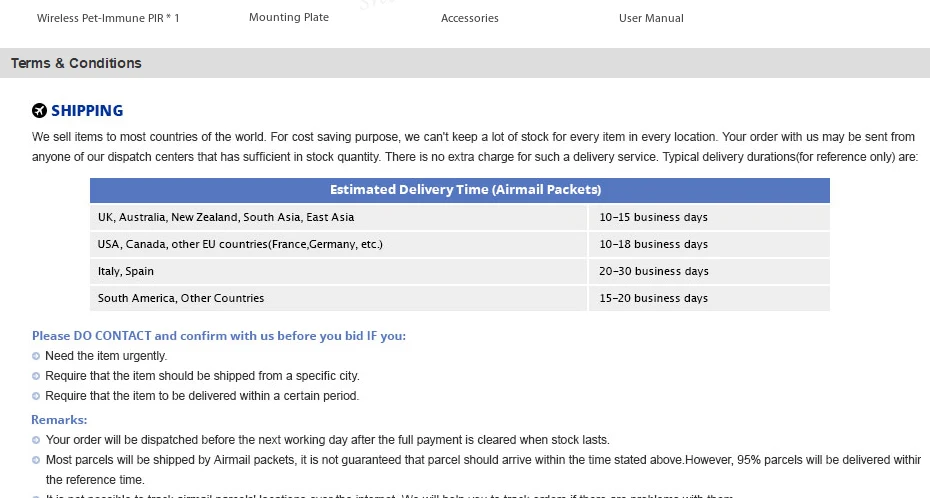Screen dimensions: 930x498
Task: Click the Terms & Conditions header bar
Action: tap(465, 63)
